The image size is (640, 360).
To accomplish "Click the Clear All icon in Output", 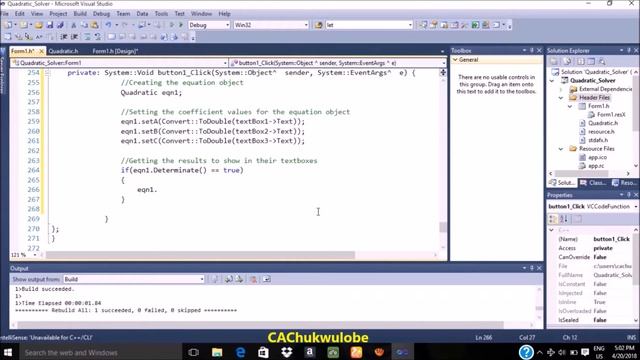I will (253, 279).
